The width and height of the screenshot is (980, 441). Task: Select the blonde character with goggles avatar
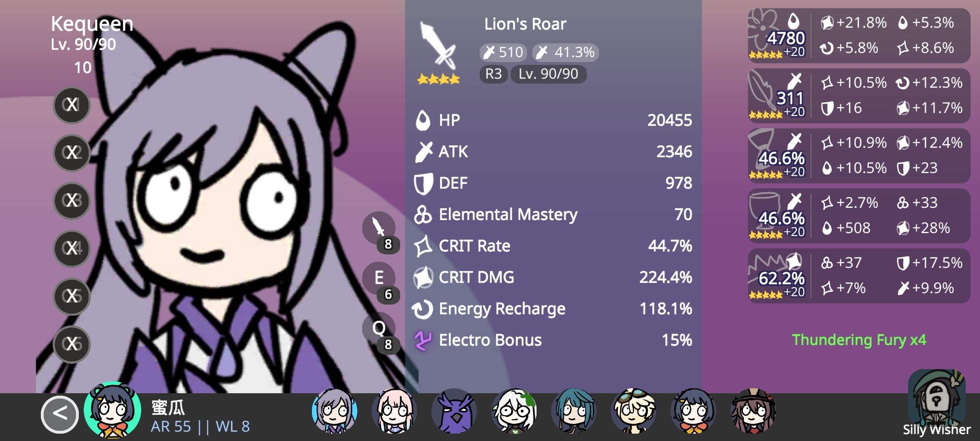pos(634,411)
